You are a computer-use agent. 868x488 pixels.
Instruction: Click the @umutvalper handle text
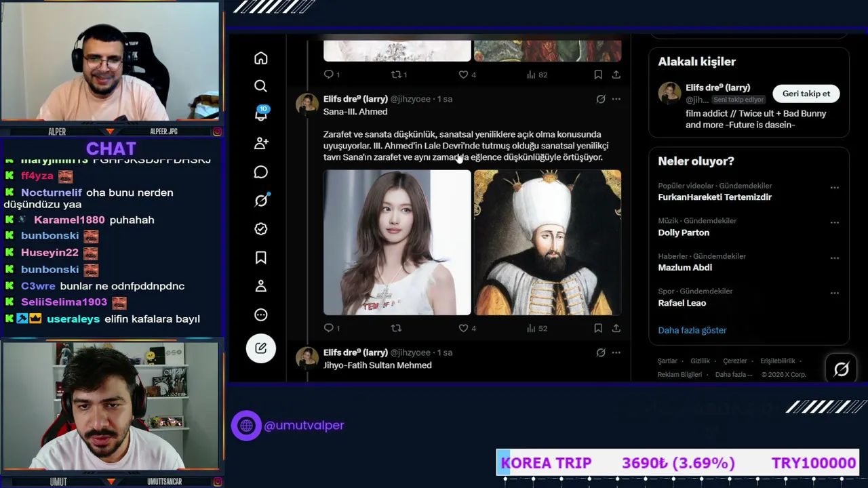click(x=304, y=426)
